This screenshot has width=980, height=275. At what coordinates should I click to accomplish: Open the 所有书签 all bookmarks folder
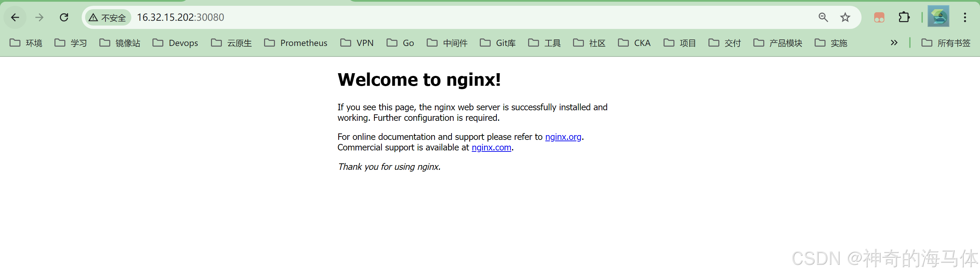coord(946,43)
